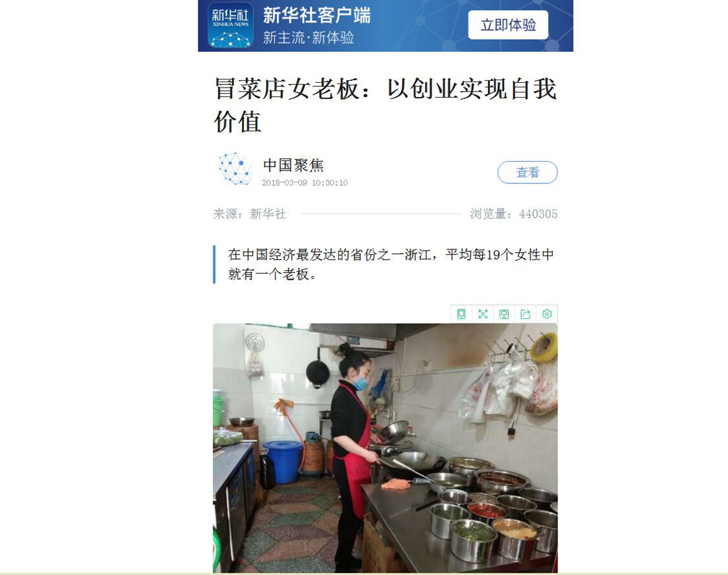This screenshot has width=728, height=575.
Task: Click the second title line 价值
Action: (x=237, y=122)
